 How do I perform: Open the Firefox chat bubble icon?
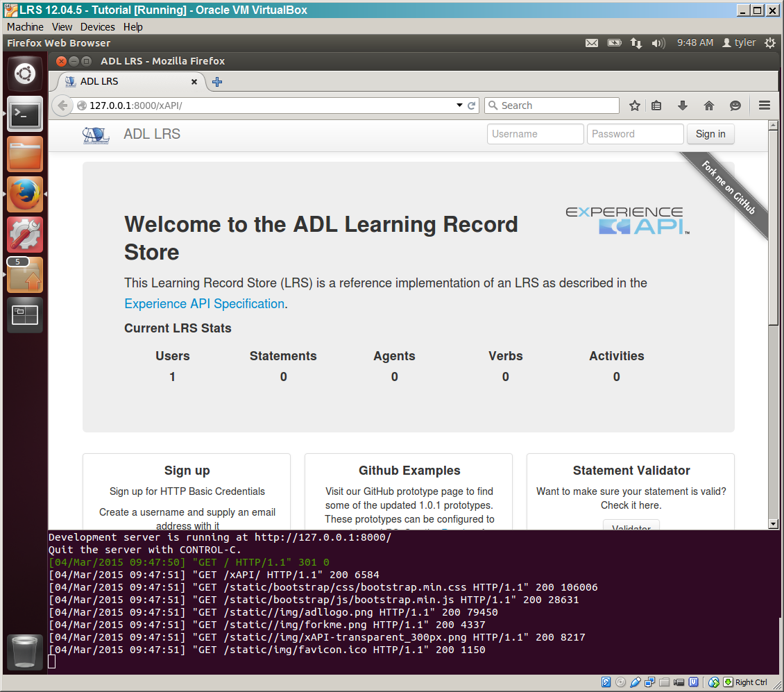click(x=735, y=106)
